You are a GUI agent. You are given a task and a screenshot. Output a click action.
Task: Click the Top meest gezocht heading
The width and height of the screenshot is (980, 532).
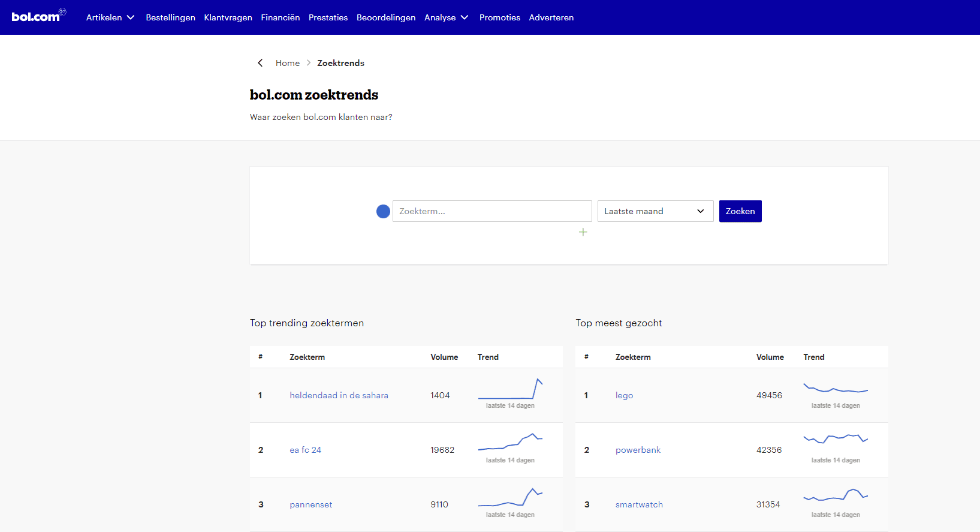tap(619, 323)
